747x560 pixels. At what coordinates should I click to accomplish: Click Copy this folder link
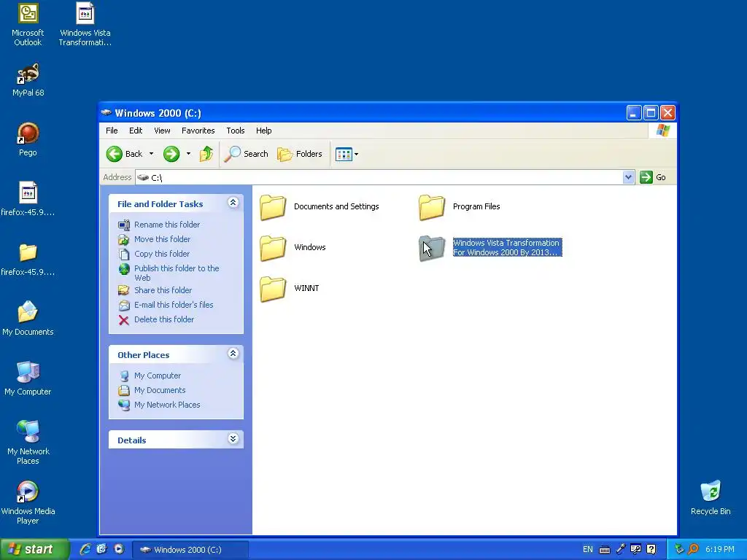click(161, 254)
